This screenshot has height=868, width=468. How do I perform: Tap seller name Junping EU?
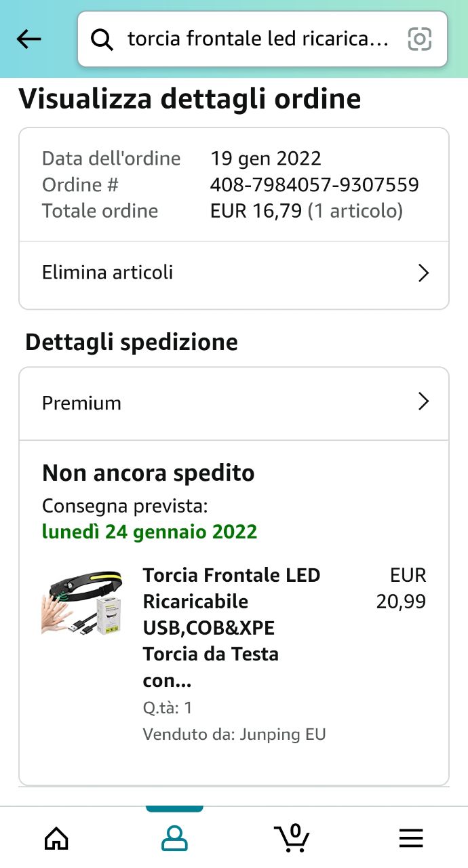pos(283,734)
